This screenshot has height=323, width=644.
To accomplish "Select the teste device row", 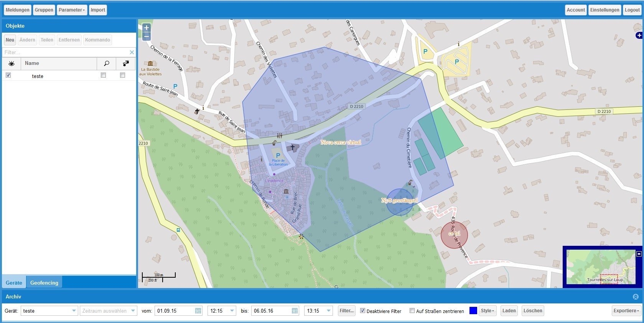I will [x=69, y=76].
